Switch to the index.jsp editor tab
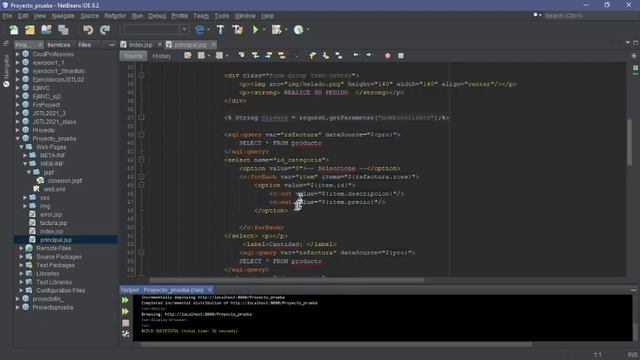This screenshot has height=360, width=640. 140,44
